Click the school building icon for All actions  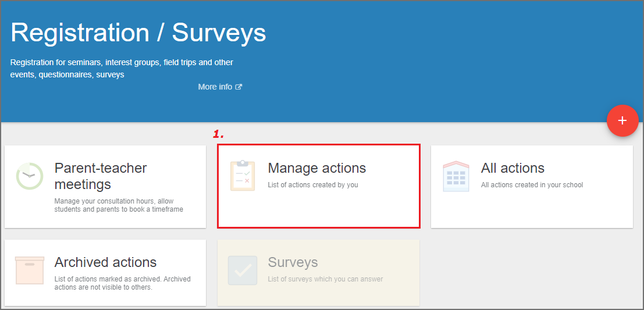[456, 177]
